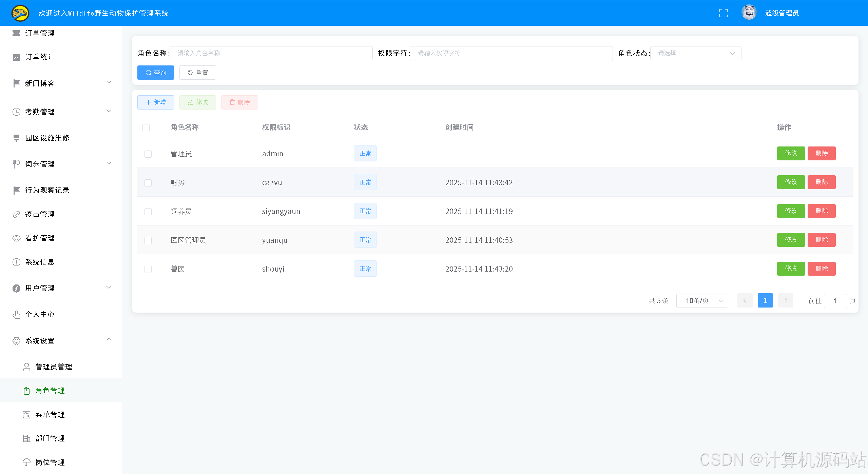
Task: Click the post management umbrella icon
Action: 26,462
